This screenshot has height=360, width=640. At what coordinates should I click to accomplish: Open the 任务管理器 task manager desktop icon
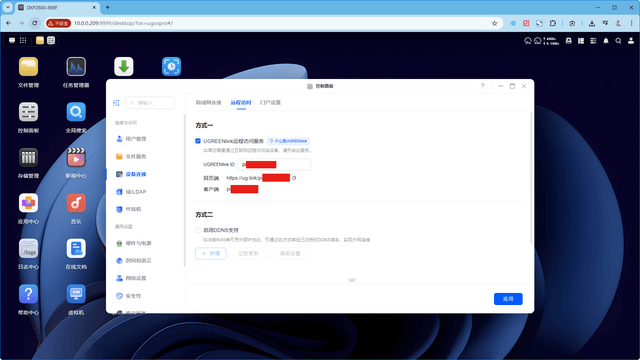click(76, 67)
